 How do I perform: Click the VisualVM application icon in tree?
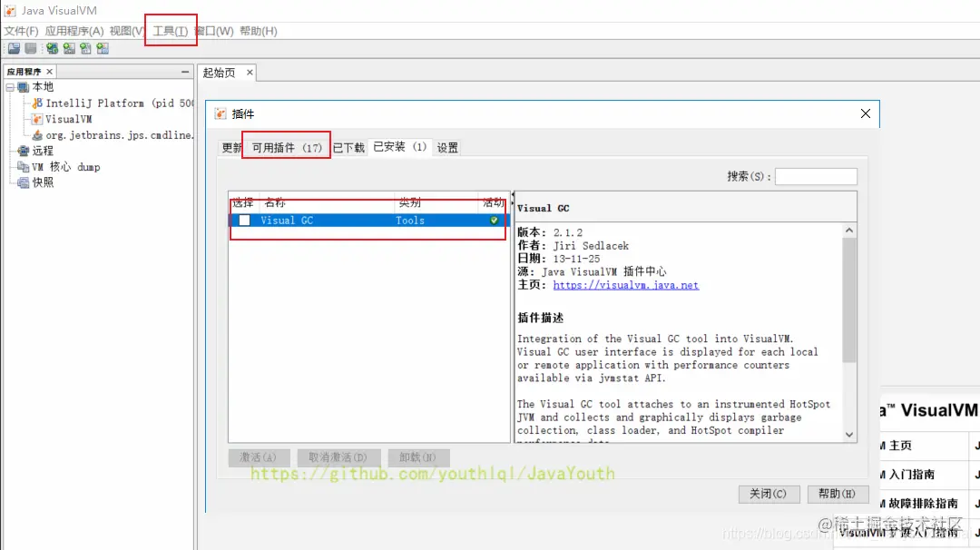pyautogui.click(x=37, y=119)
